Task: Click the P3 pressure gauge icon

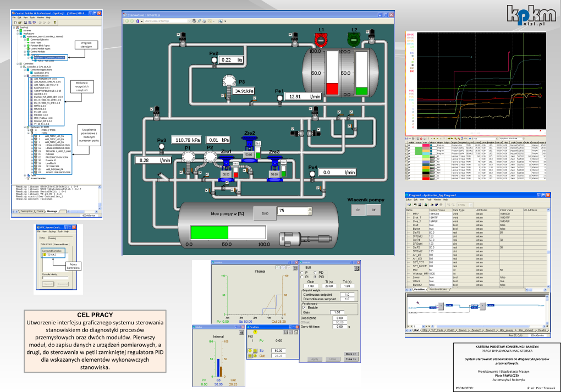Action: (x=229, y=81)
